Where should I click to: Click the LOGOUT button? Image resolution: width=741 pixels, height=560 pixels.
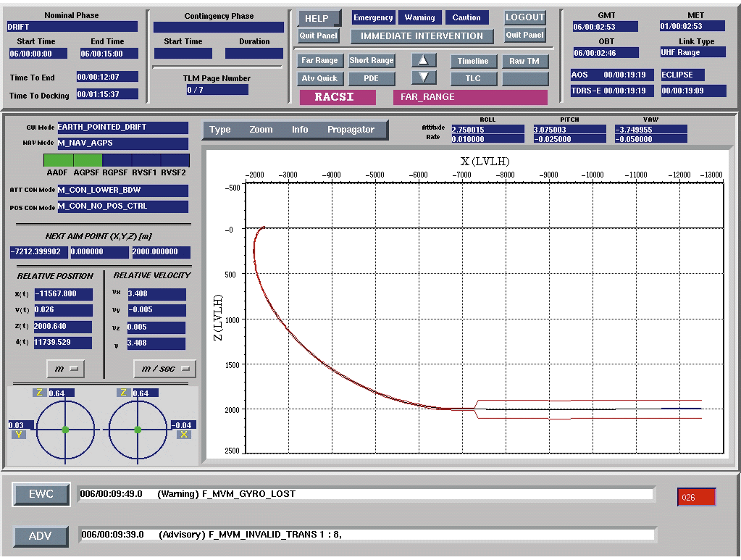(524, 18)
